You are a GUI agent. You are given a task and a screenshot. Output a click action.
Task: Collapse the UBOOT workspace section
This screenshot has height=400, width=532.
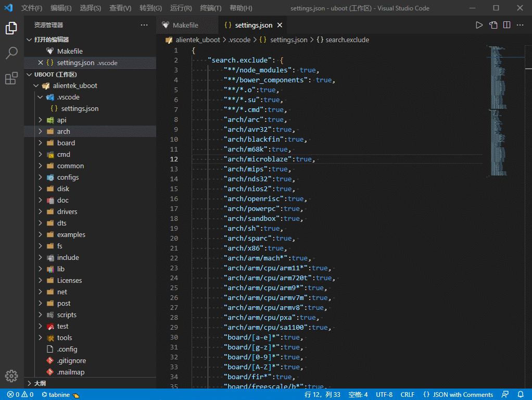point(29,74)
